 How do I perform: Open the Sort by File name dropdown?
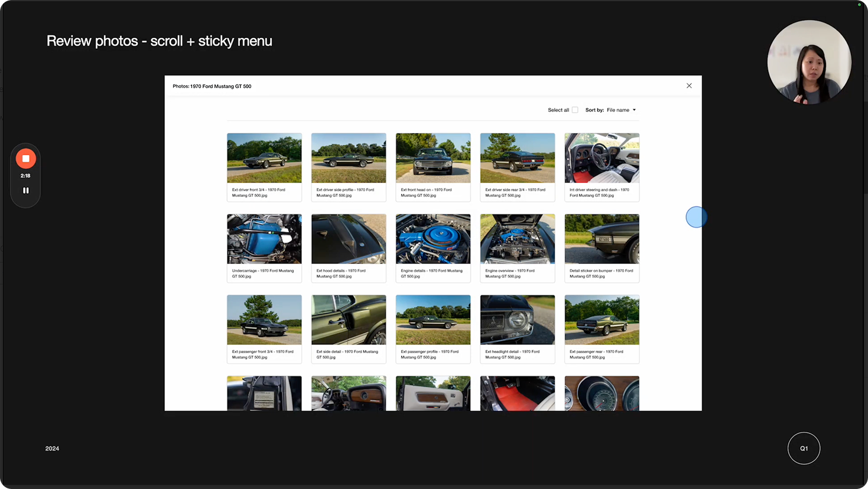(x=621, y=110)
